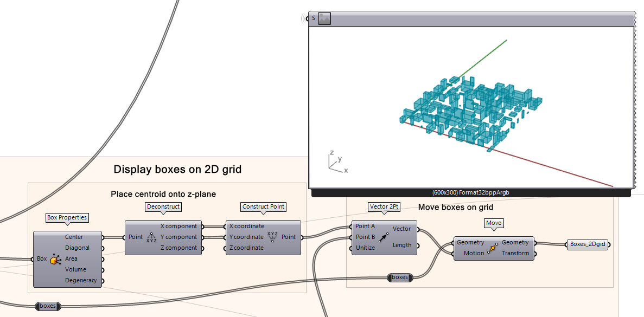Click the Move nickname tag above the component
This screenshot has width=644, height=317.
pos(494,223)
